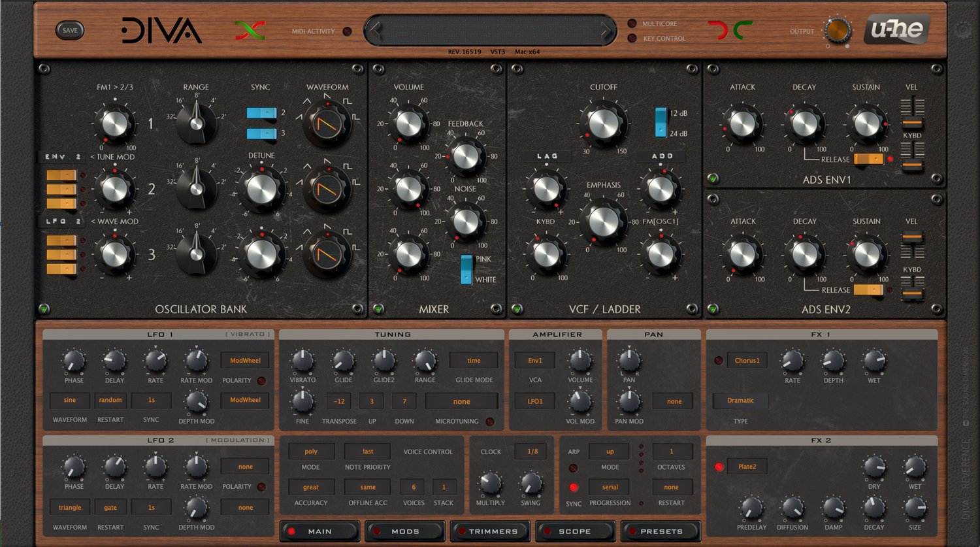980x547 pixels.
Task: Toggle the LFO 2 polarity LED
Action: click(261, 487)
